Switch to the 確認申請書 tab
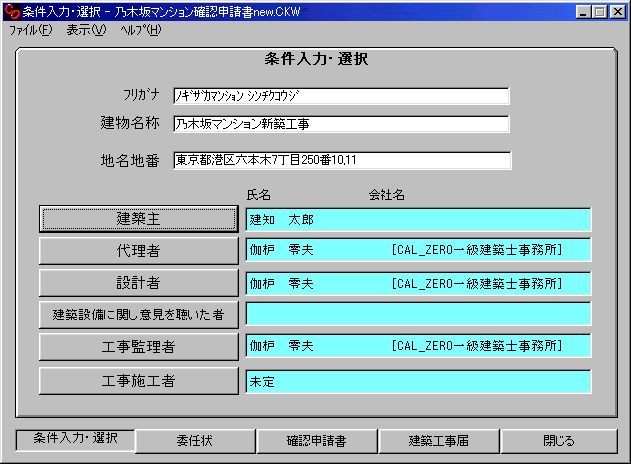 point(317,441)
